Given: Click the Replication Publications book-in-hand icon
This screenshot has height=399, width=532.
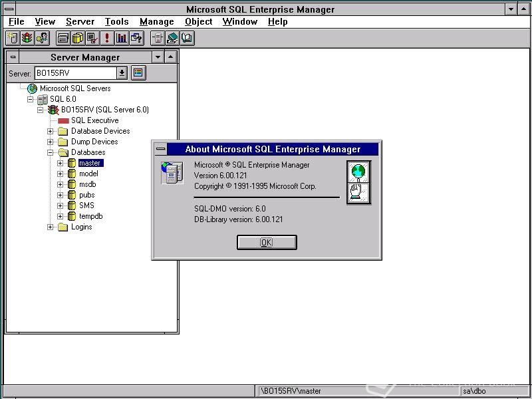Looking at the screenshot, I should [172, 38].
